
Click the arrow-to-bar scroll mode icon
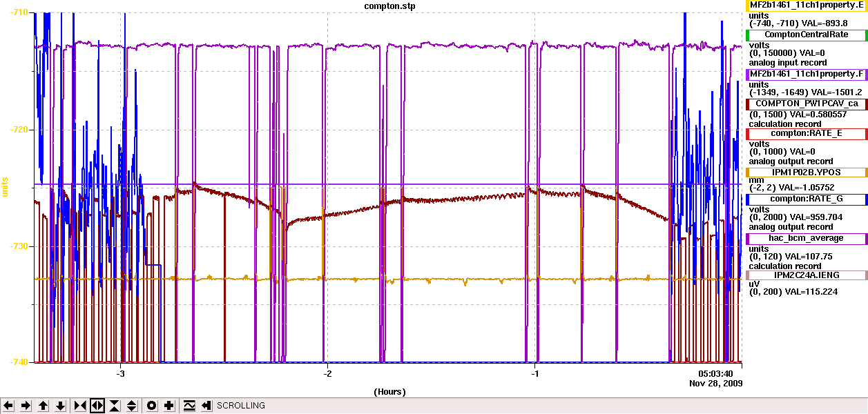[x=206, y=406]
